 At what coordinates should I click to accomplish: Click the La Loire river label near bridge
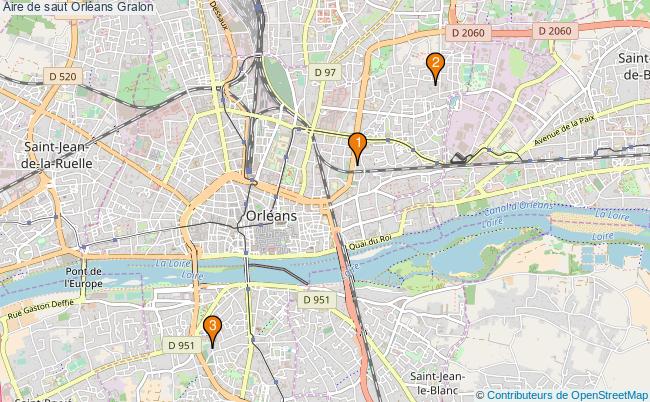(x=173, y=264)
